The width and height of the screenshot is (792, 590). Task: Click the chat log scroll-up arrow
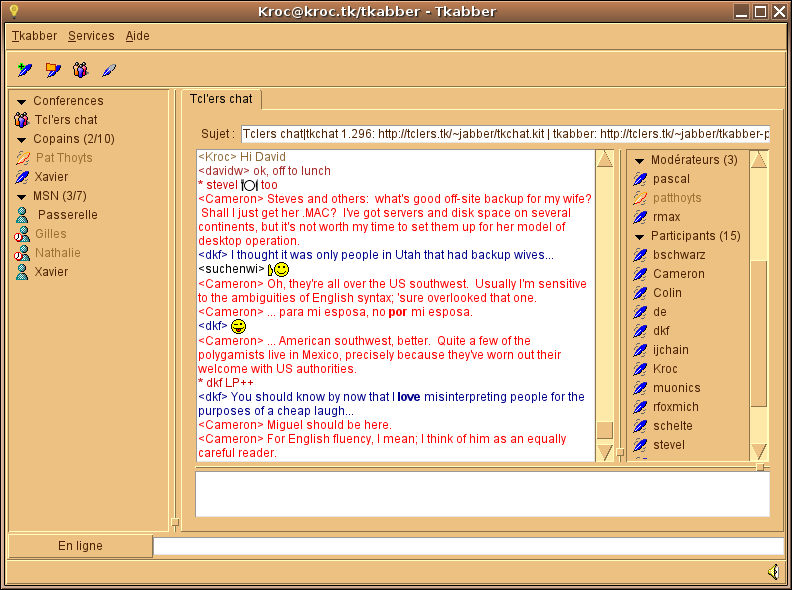pyautogui.click(x=605, y=159)
